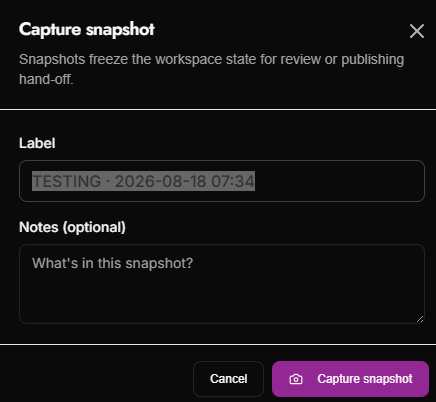The image size is (436, 402).
Task: Cancel the snapshot dialog
Action: [228, 379]
